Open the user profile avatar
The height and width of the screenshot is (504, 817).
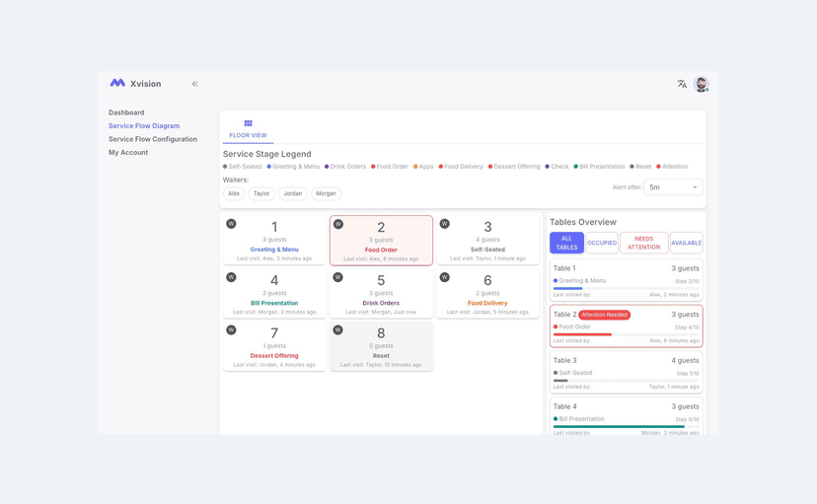coord(701,84)
